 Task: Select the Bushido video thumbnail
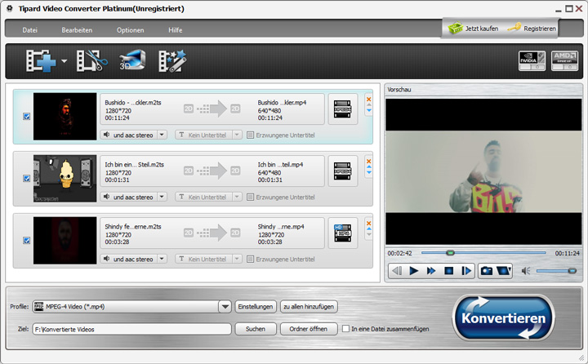pos(65,117)
